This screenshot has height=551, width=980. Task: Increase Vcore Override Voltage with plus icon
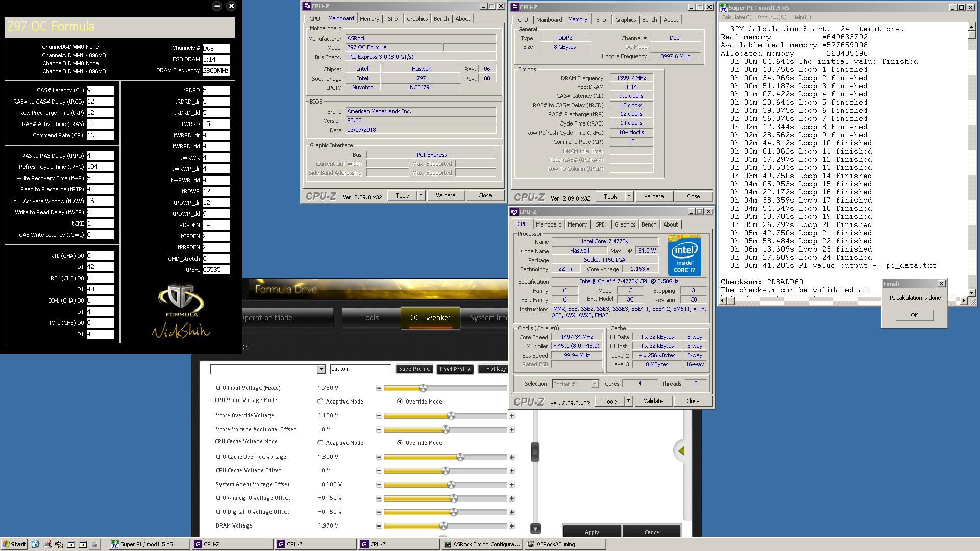pos(511,416)
